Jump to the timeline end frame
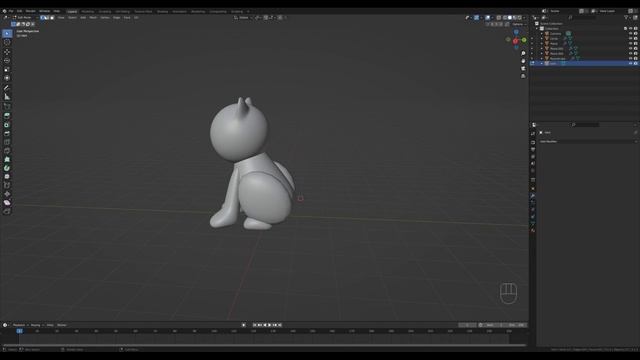 coord(280,325)
